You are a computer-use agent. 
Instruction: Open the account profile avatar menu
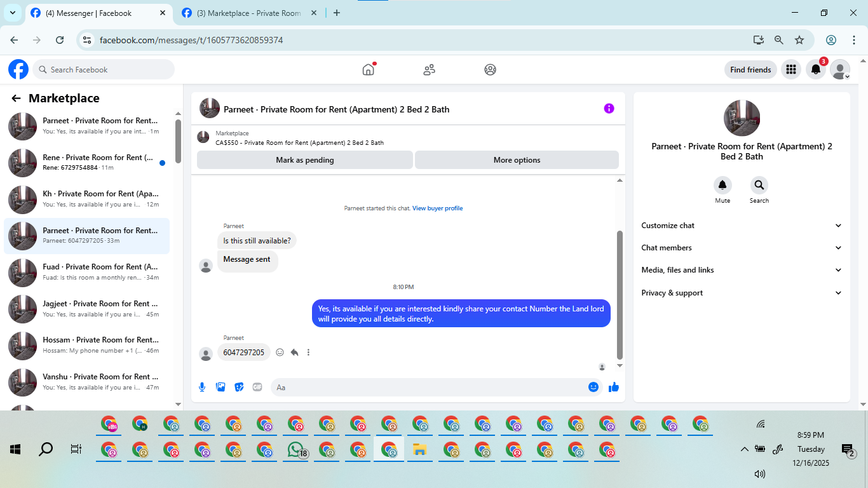840,69
